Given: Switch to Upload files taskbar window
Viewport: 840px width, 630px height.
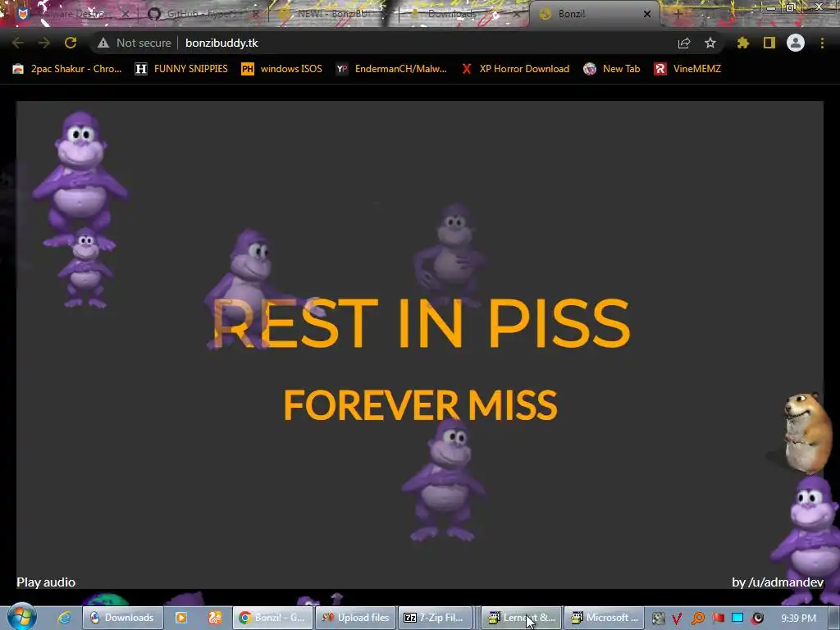Looking at the screenshot, I should (x=356, y=618).
